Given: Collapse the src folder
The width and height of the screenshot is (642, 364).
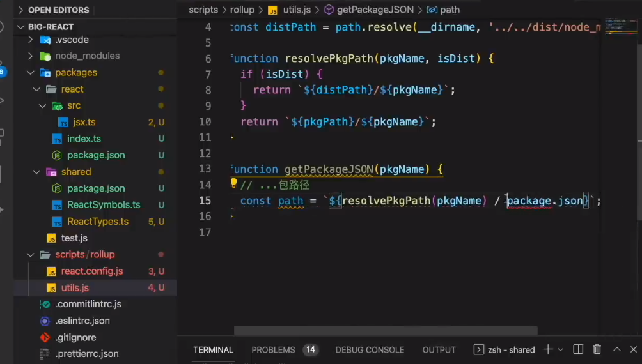Looking at the screenshot, I should pyautogui.click(x=43, y=105).
